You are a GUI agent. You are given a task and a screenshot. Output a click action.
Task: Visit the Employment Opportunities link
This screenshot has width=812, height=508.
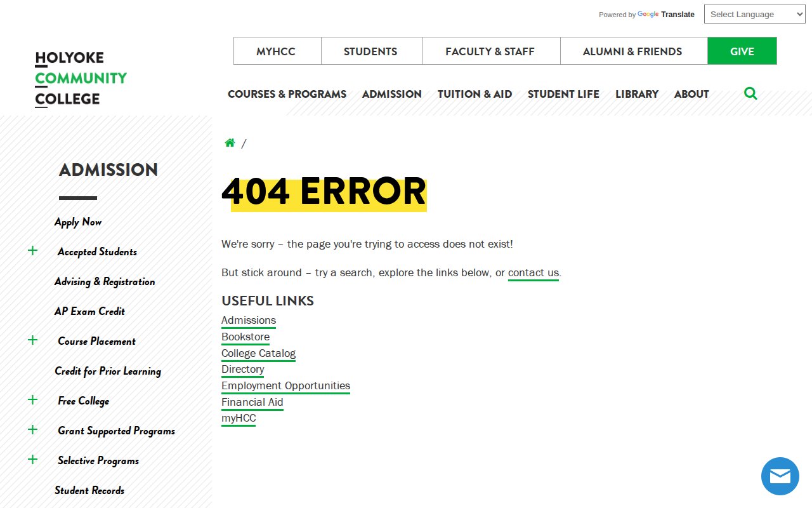285,386
